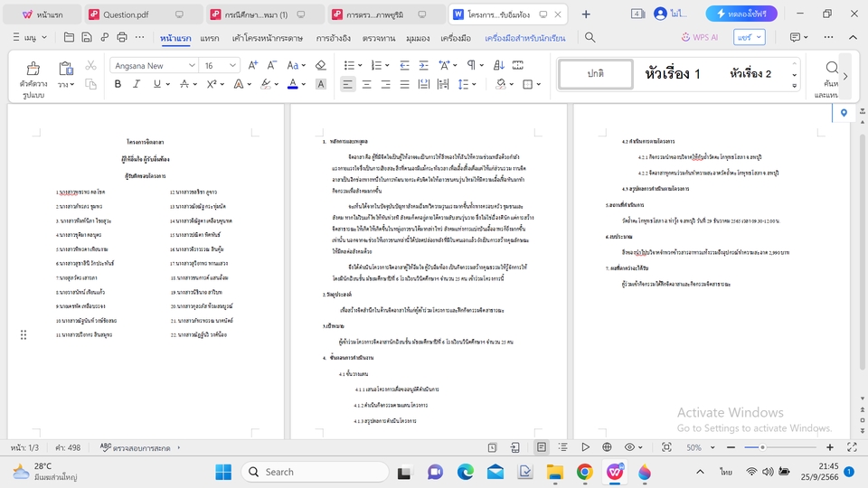Click the WPS AI button
Viewport: 868px width, 488px height.
700,37
